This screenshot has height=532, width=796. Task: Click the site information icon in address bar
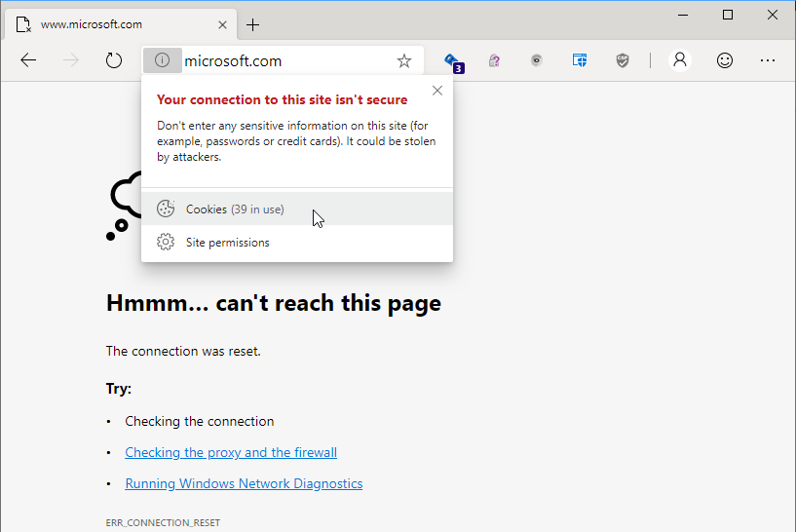162,60
